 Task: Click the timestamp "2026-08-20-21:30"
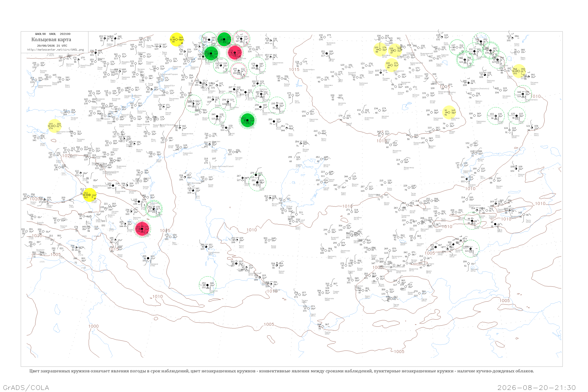pos(536,388)
